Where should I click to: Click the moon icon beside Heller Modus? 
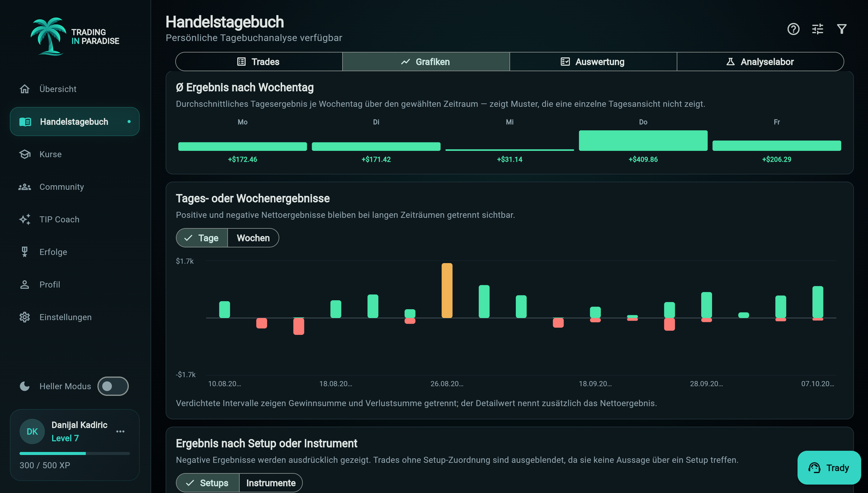tap(25, 386)
